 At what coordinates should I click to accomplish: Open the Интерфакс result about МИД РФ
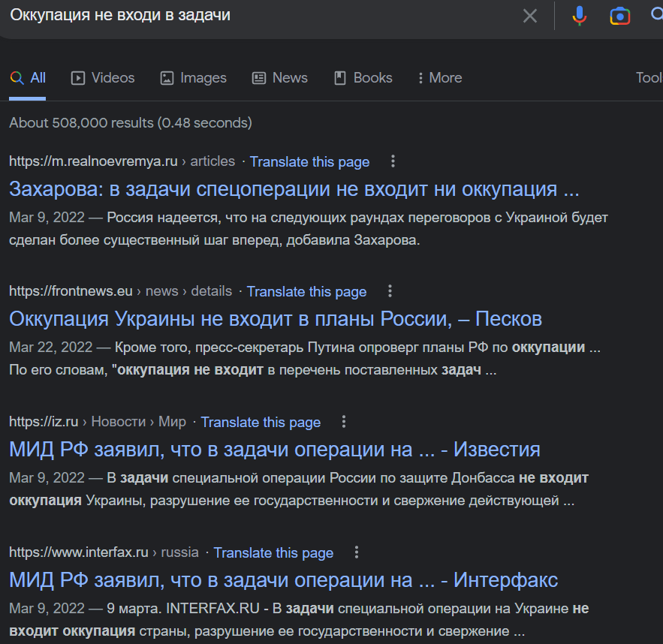pyautogui.click(x=283, y=579)
